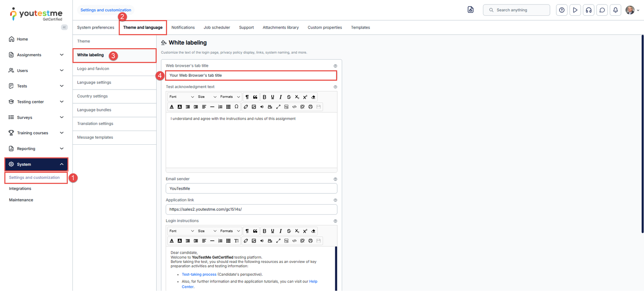
Task: Click Bold in Login instructions editor
Action: (264, 231)
